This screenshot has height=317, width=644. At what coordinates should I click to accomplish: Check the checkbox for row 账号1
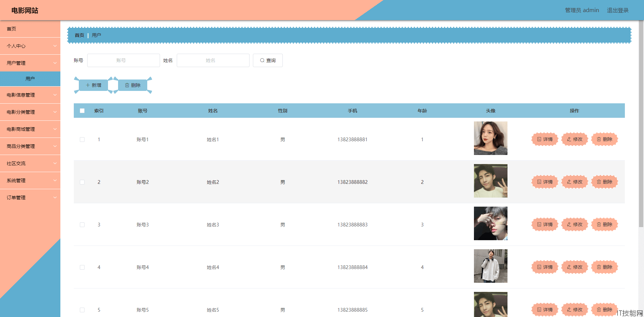(x=82, y=140)
